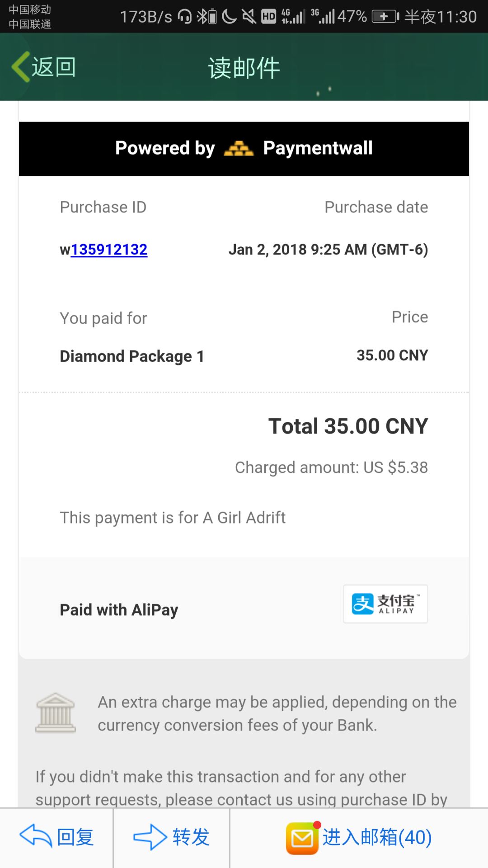The image size is (488, 868).
Task: Tap the muted bell icon in status bar
Action: coord(249,17)
